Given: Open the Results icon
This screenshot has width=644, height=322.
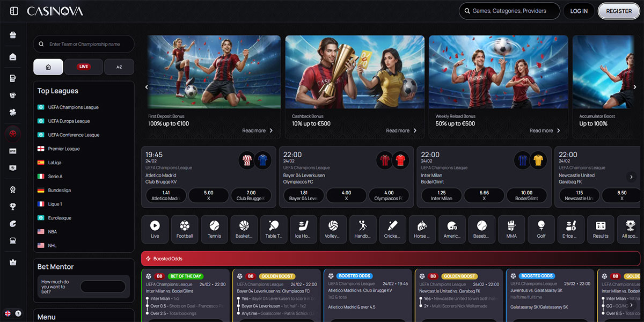Looking at the screenshot, I should point(601,229).
